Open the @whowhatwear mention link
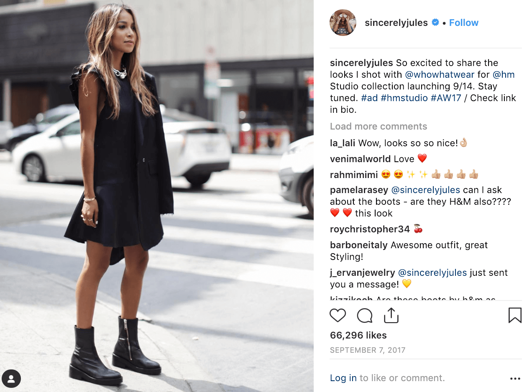The width and height of the screenshot is (532, 392). (440, 75)
